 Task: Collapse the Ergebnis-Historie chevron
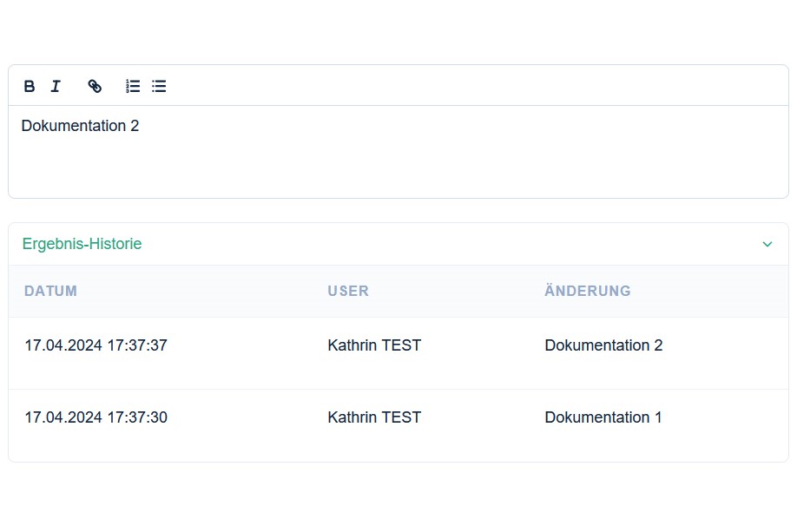coord(767,245)
